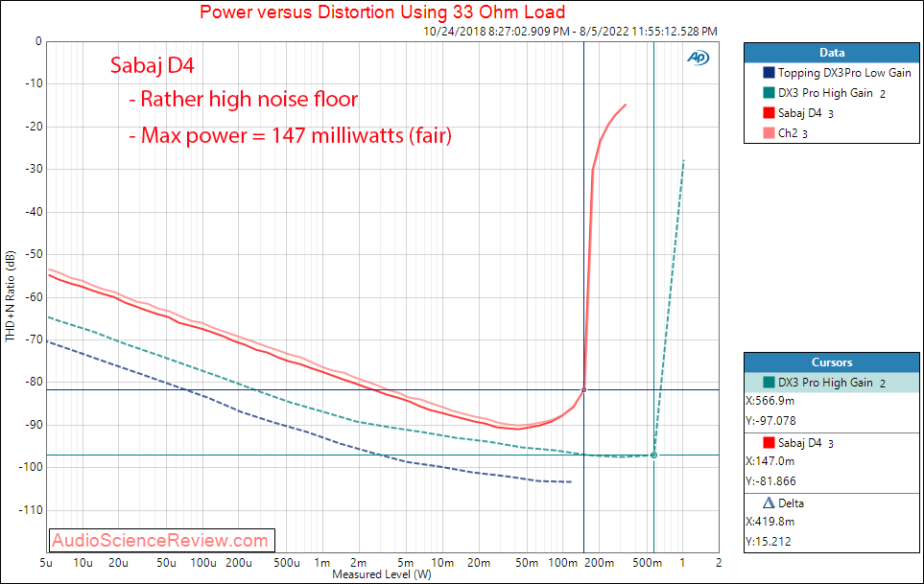Click the Measured Level (W) axis label
The height and width of the screenshot is (584, 924).
[382, 574]
